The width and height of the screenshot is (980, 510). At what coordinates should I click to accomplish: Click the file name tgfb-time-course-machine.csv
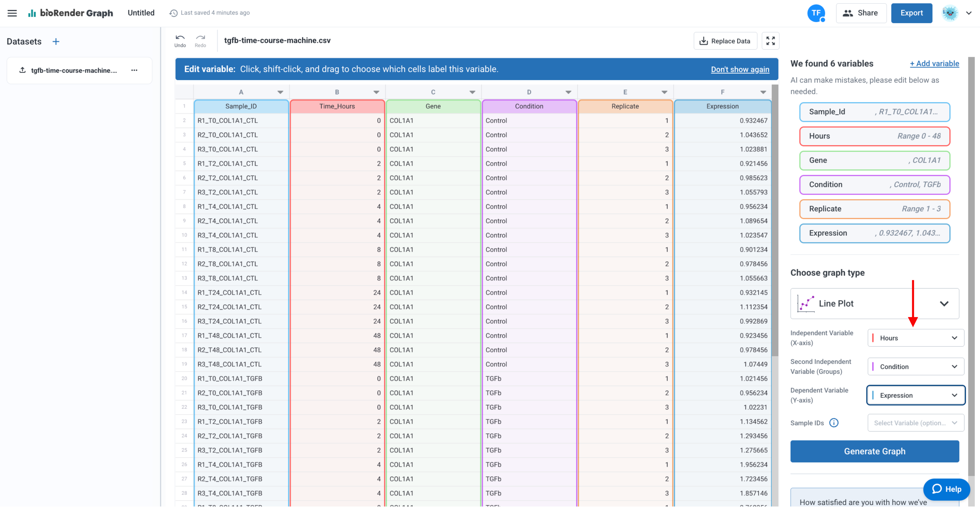(277, 41)
